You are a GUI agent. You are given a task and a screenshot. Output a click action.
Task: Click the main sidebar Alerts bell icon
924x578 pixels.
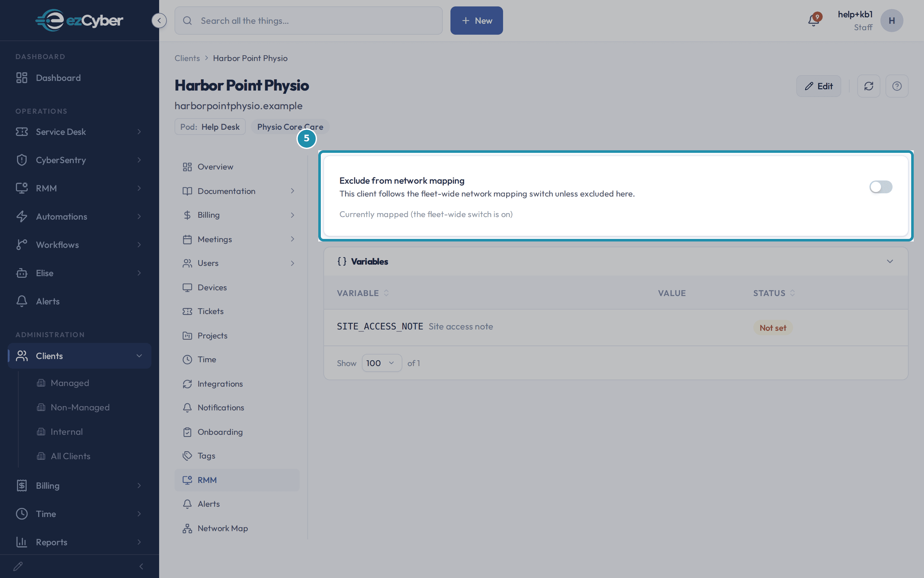[x=22, y=301]
